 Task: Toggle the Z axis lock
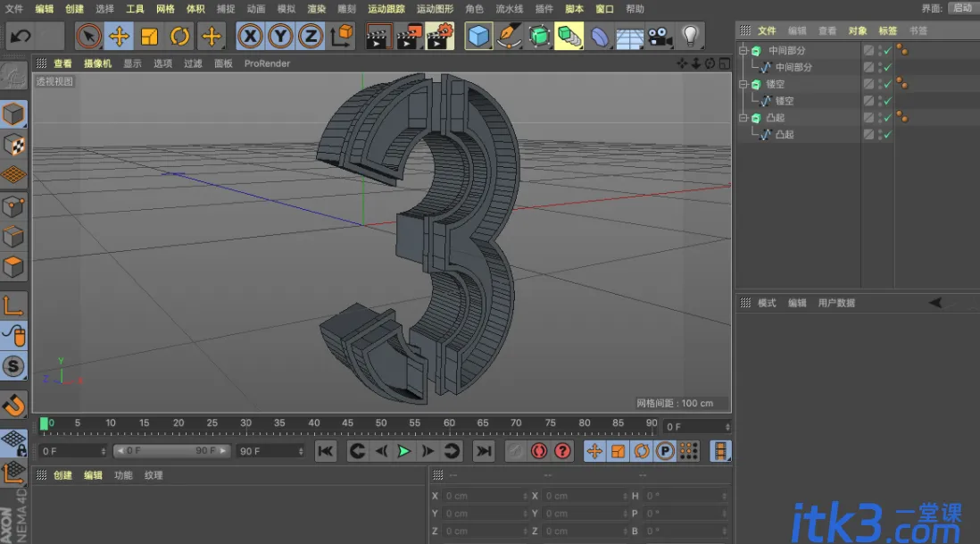[x=311, y=37]
